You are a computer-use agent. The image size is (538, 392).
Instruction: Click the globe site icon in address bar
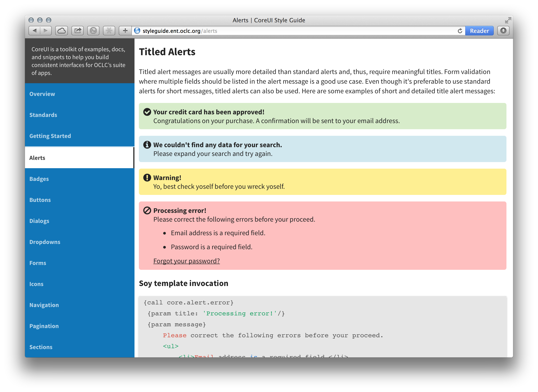click(137, 31)
